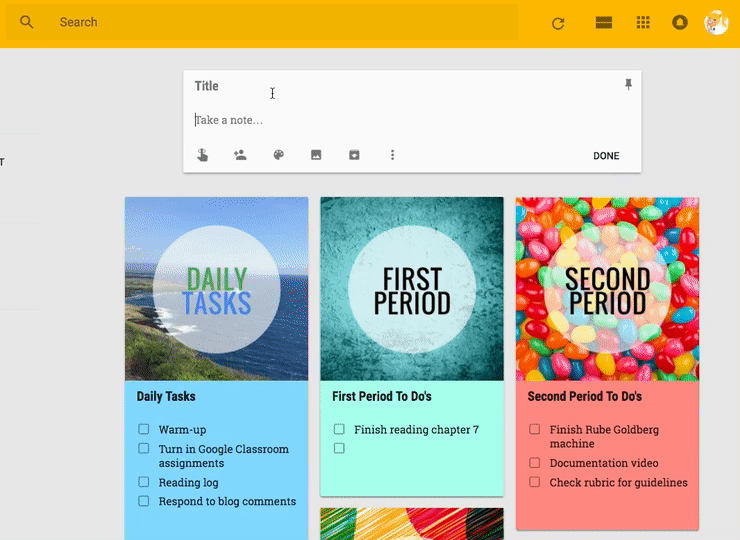Check Turn in Google Classroom assignments

[x=143, y=448]
